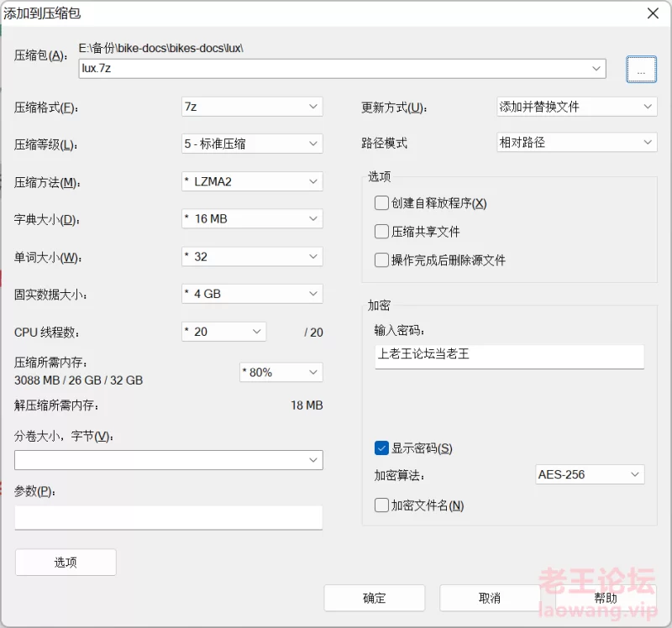Cancel with the 取消 button
Viewport: 672px width, 628px height.
tap(490, 598)
